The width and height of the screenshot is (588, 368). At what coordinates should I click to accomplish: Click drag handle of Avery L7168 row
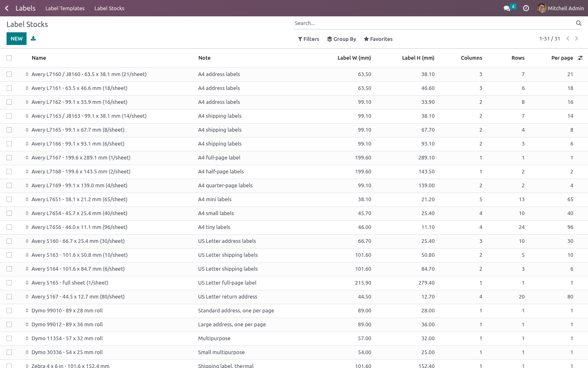(27, 172)
